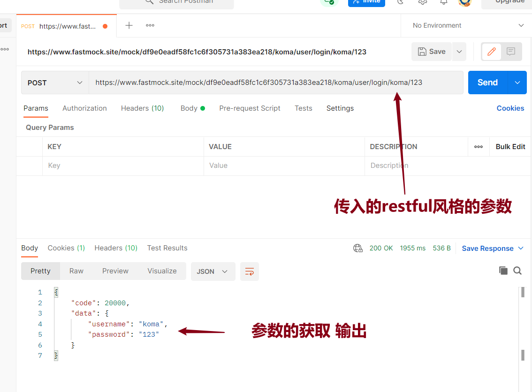Click the Cookies link

[x=510, y=108]
